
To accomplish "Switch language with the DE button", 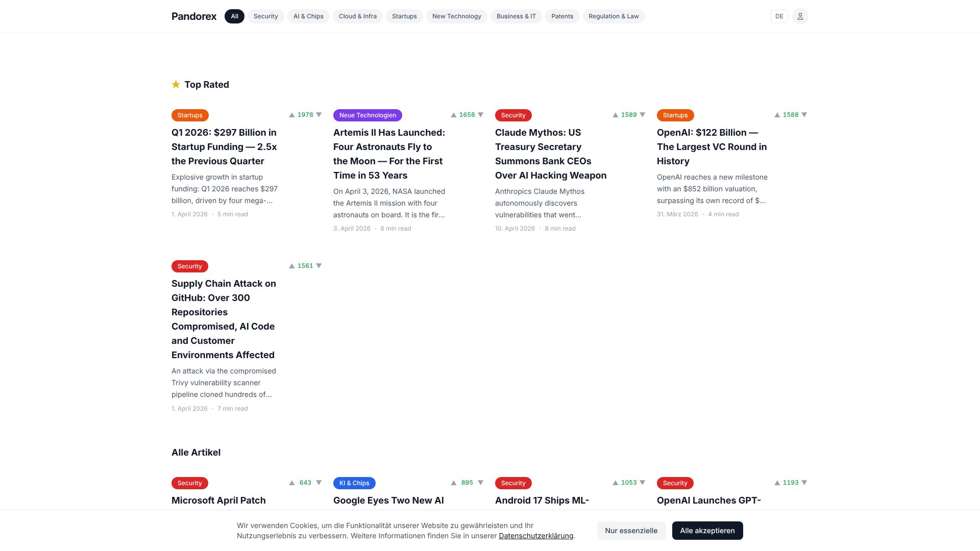I will click(779, 16).
